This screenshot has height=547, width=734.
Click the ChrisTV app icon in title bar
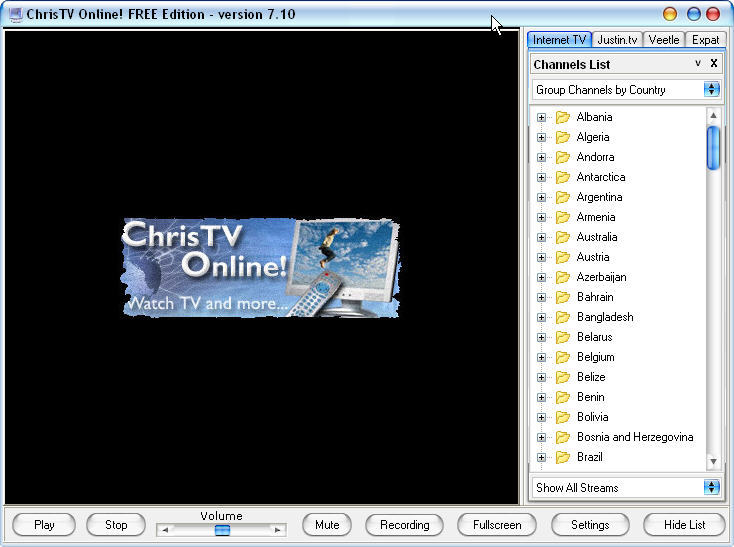tap(15, 15)
